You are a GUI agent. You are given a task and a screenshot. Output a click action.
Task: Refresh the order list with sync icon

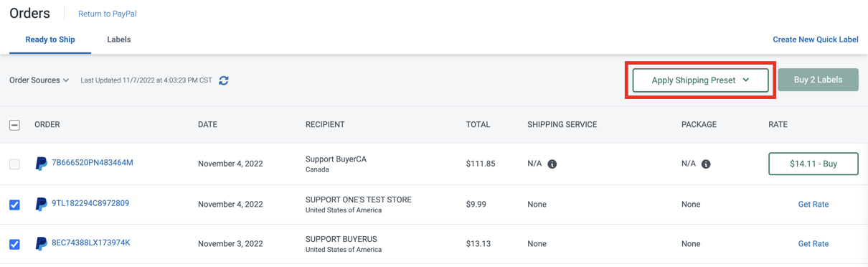coord(224,80)
